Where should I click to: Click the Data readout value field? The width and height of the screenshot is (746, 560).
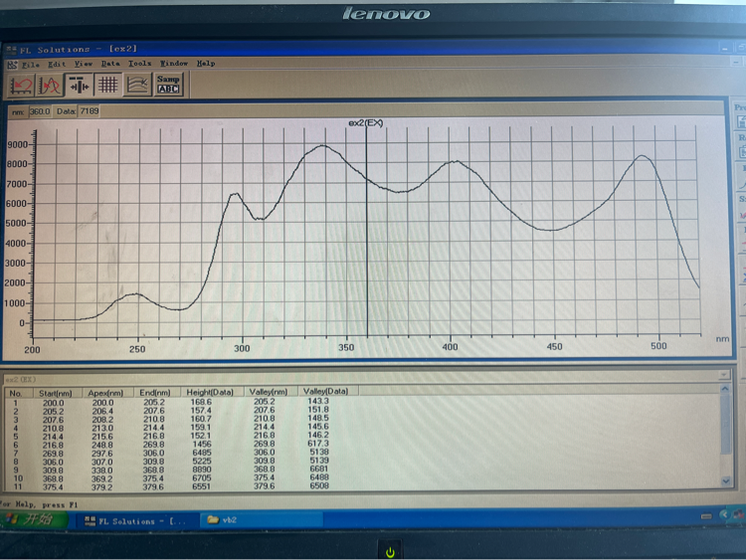coord(89,112)
